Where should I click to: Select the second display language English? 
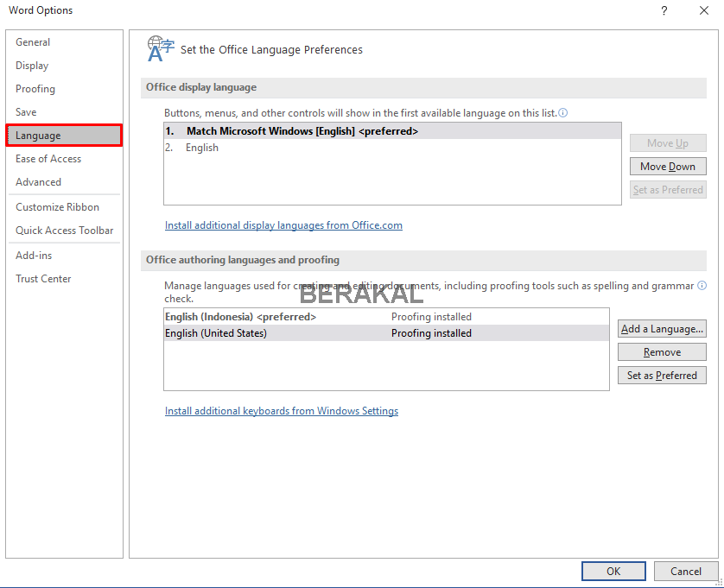[392, 148]
